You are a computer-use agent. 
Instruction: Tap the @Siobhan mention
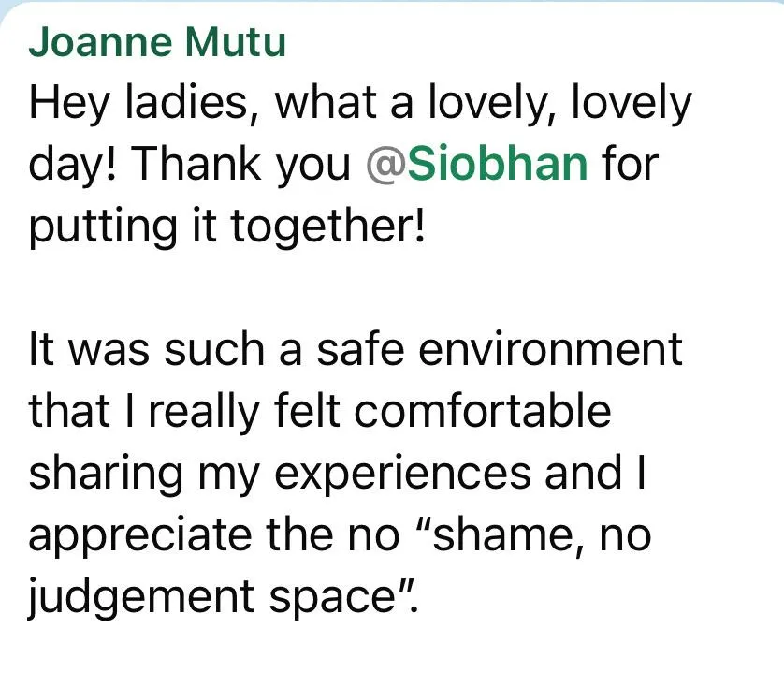click(477, 164)
